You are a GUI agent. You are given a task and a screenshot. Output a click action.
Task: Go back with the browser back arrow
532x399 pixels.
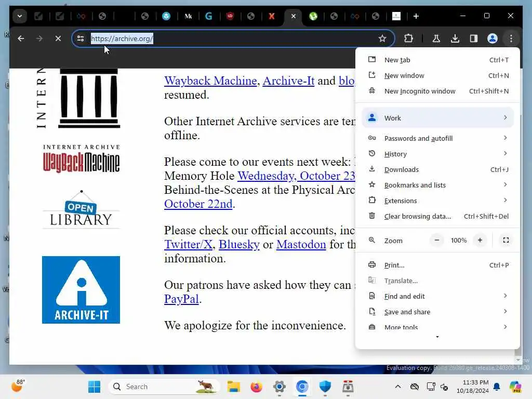tap(21, 38)
